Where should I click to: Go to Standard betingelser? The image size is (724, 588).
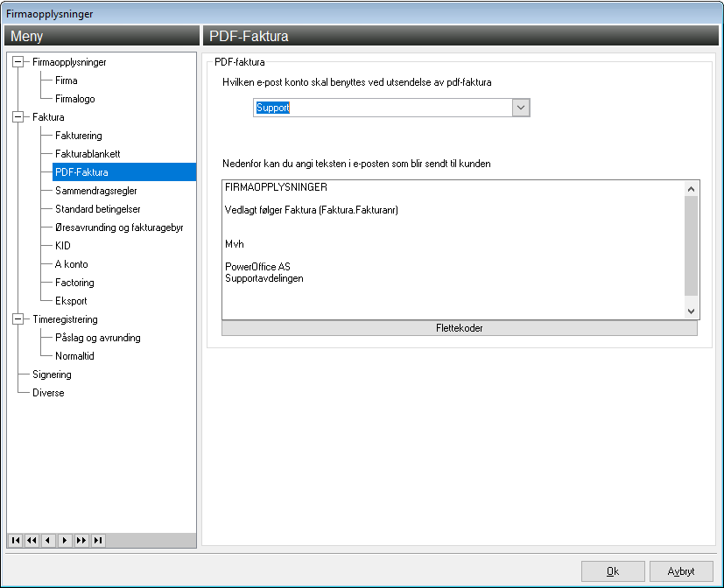[98, 209]
